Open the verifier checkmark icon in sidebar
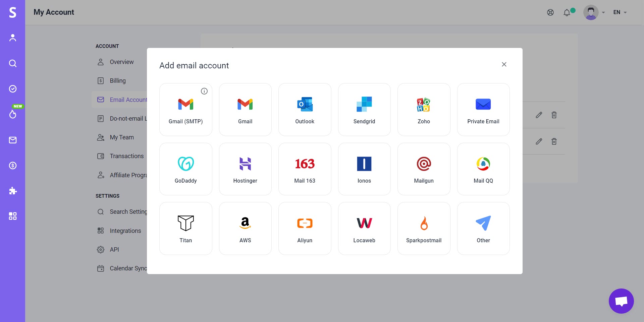 click(13, 89)
